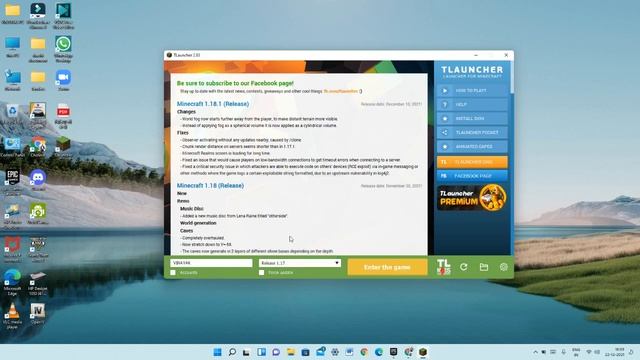Click the sidebar scrollbar in TLauncher
Image resolution: width=640 pixels, height=360 pixels.
coord(512,78)
